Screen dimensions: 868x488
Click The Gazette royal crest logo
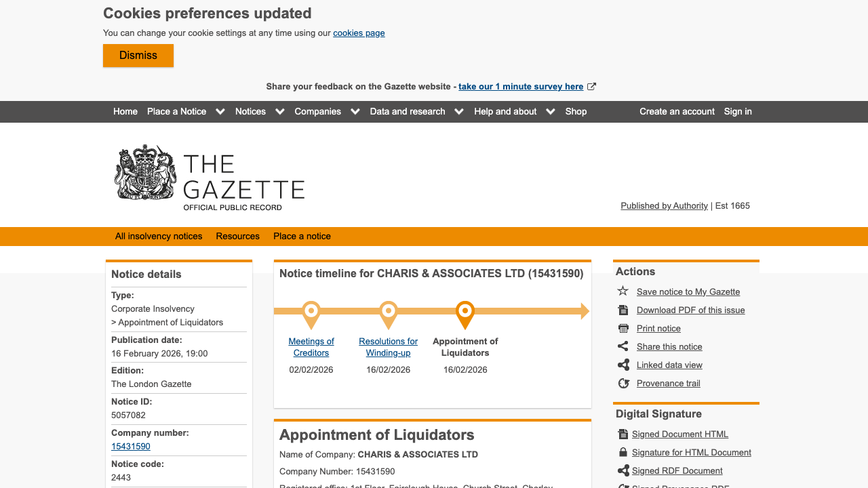[x=145, y=173]
